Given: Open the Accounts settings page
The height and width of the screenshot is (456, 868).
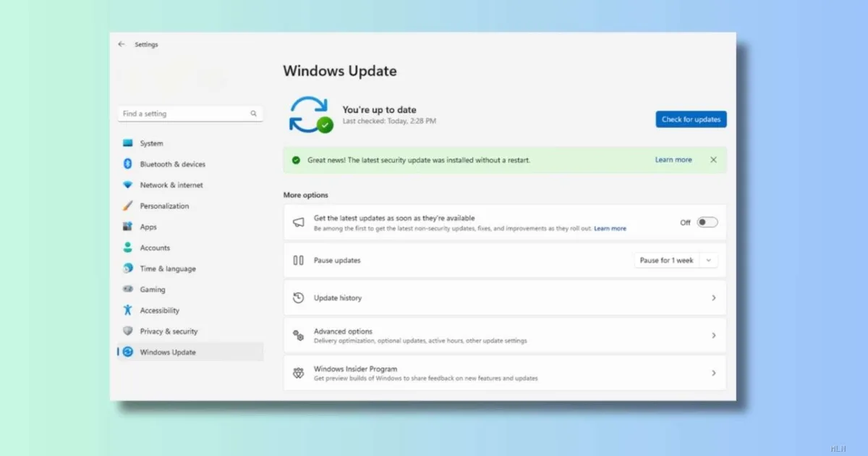Looking at the screenshot, I should (x=155, y=248).
